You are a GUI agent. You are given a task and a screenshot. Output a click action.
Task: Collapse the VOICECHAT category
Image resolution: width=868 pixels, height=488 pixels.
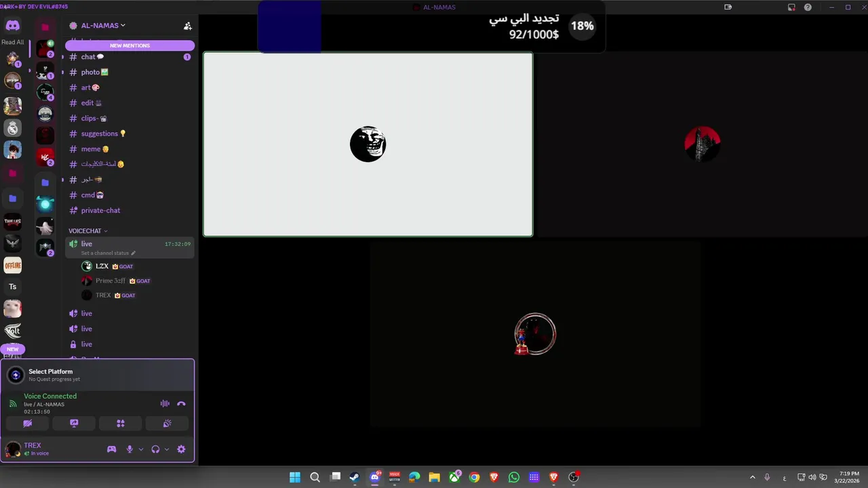87,231
